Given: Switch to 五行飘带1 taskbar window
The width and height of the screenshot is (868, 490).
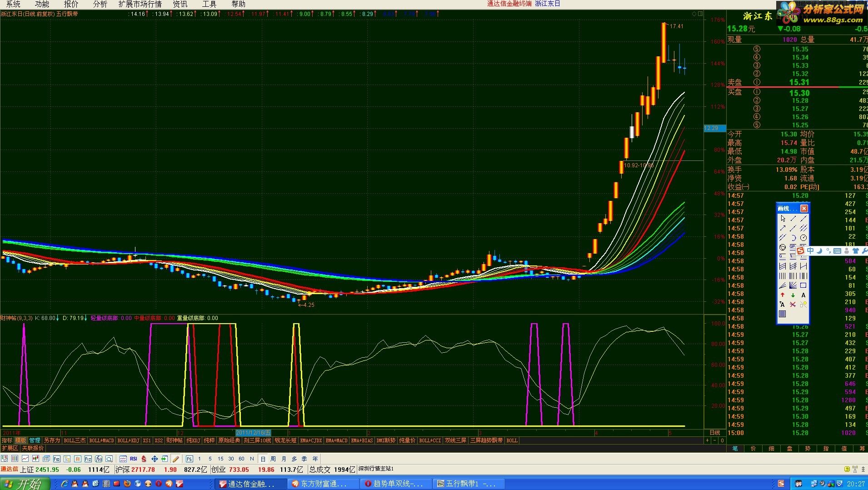Looking at the screenshot, I should (469, 484).
